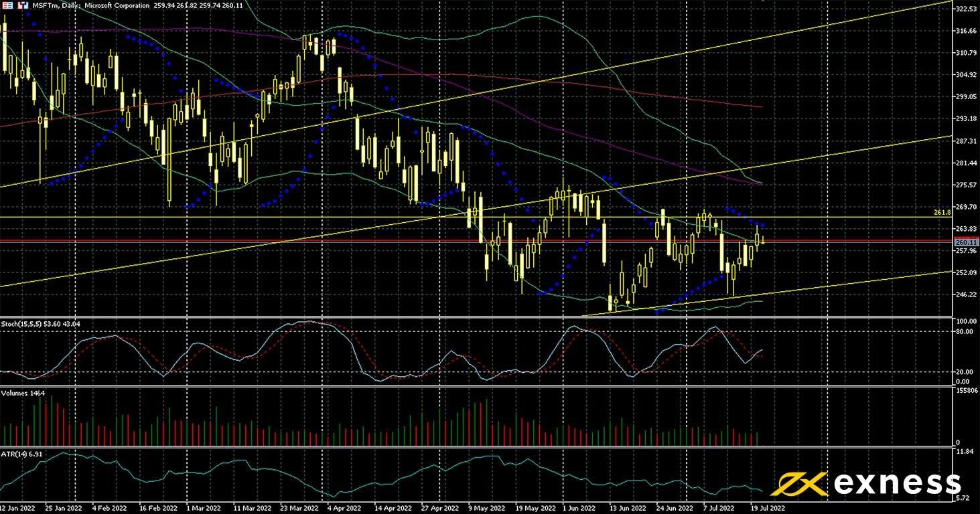Click the 287.31 price scale value
Image resolution: width=980 pixels, height=514 pixels.
pos(966,141)
